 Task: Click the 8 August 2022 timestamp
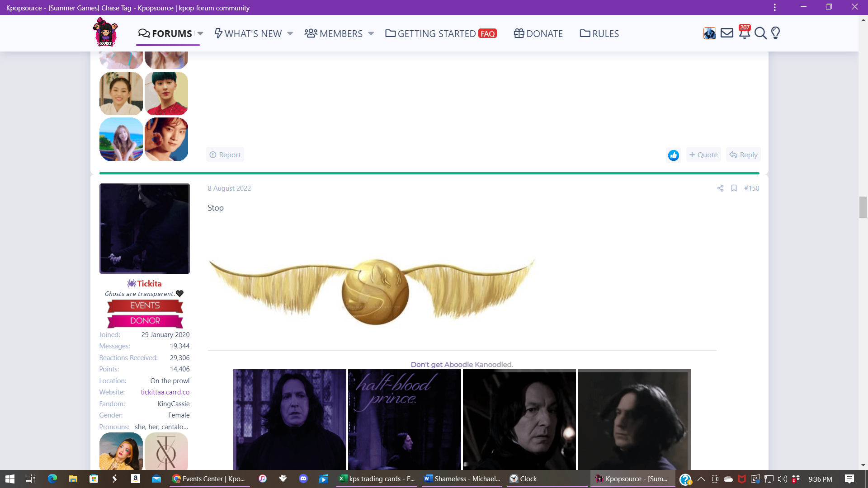[x=229, y=188]
